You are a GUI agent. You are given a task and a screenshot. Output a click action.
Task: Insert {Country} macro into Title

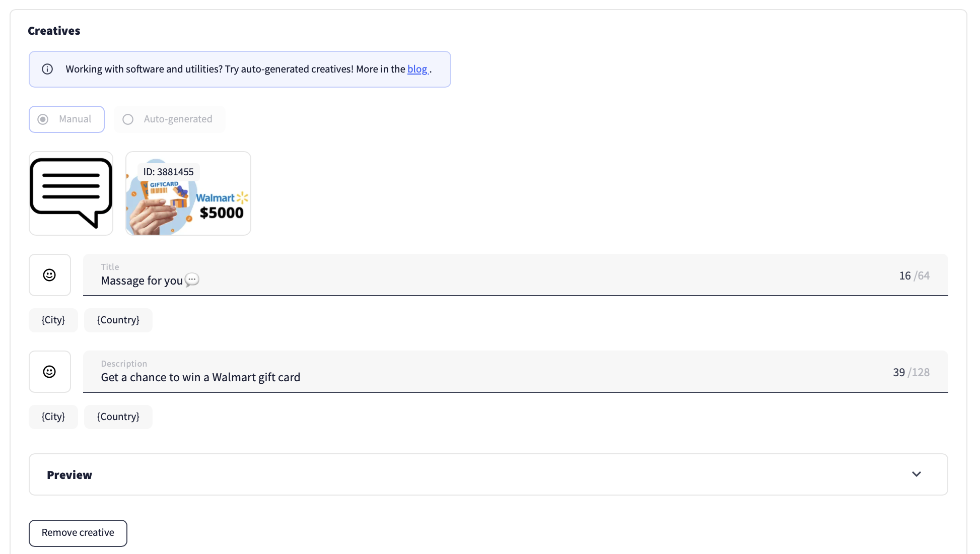[x=118, y=320]
